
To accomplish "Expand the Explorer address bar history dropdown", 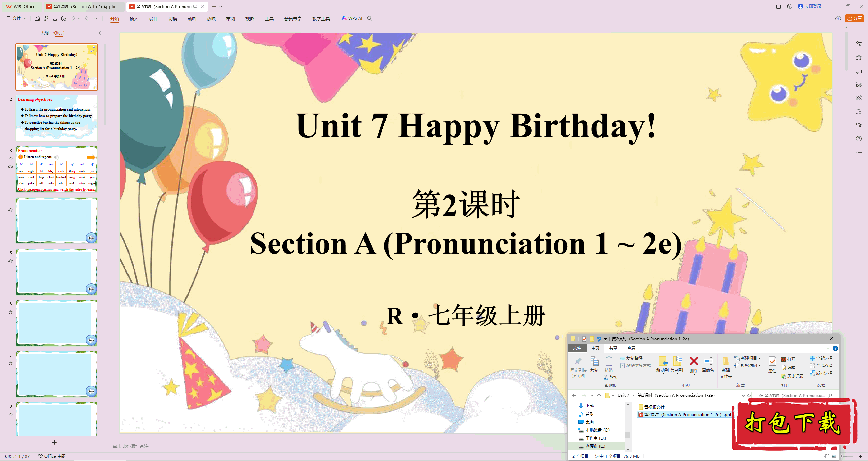I will [743, 396].
